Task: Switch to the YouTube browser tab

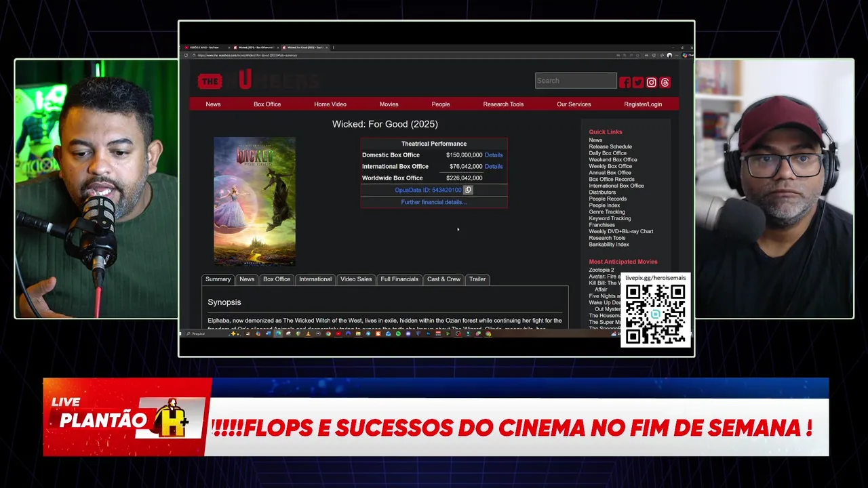Action: pos(207,47)
